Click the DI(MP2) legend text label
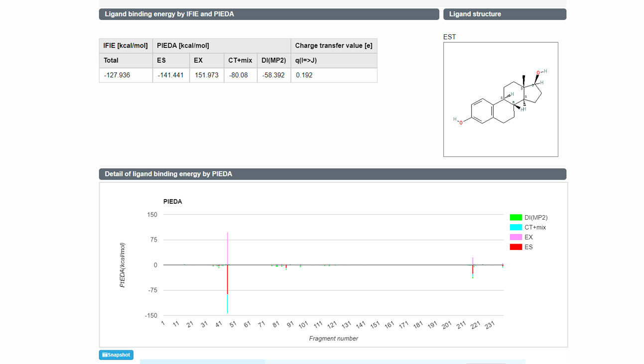Viewport: 644px width, 364px height. coord(536,218)
